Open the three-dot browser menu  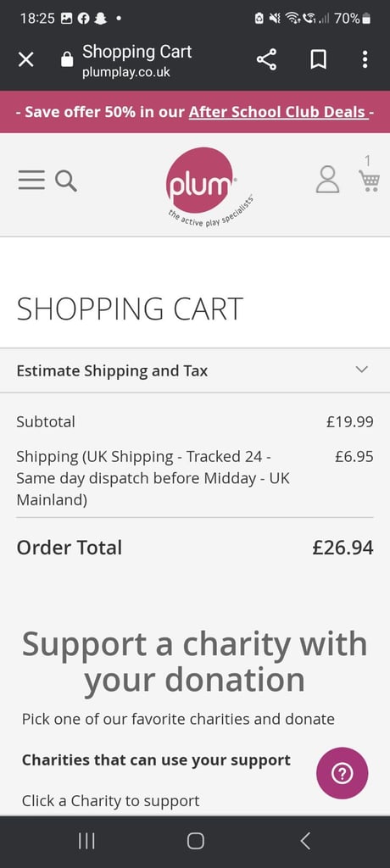(x=365, y=59)
